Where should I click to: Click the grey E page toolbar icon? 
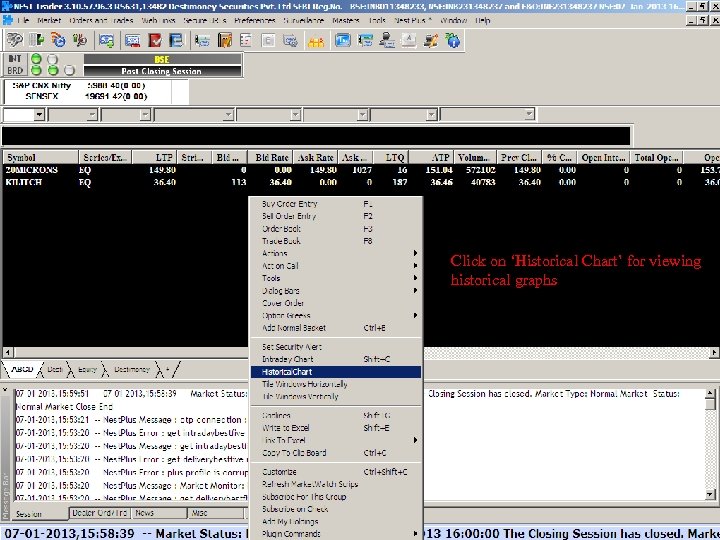point(268,40)
